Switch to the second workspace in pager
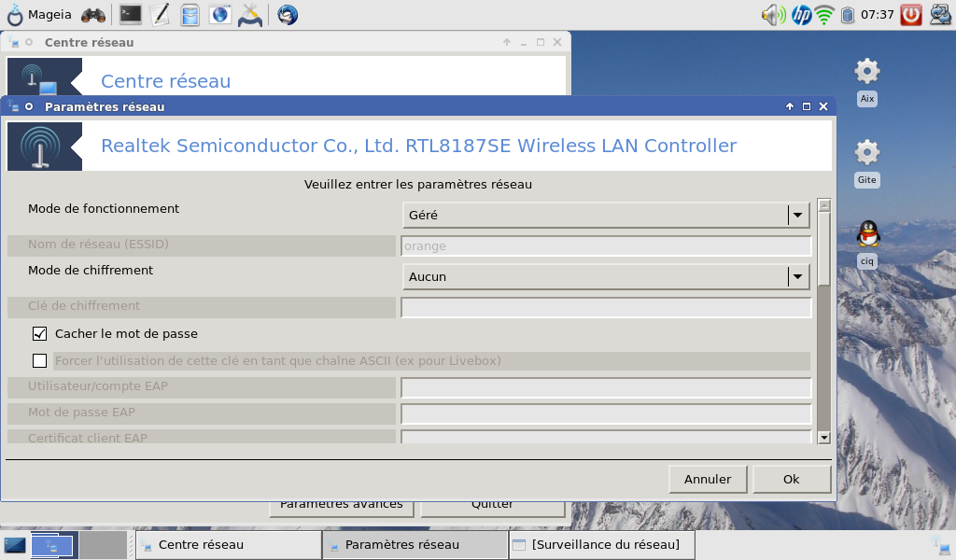This screenshot has width=956, height=560. point(103,545)
